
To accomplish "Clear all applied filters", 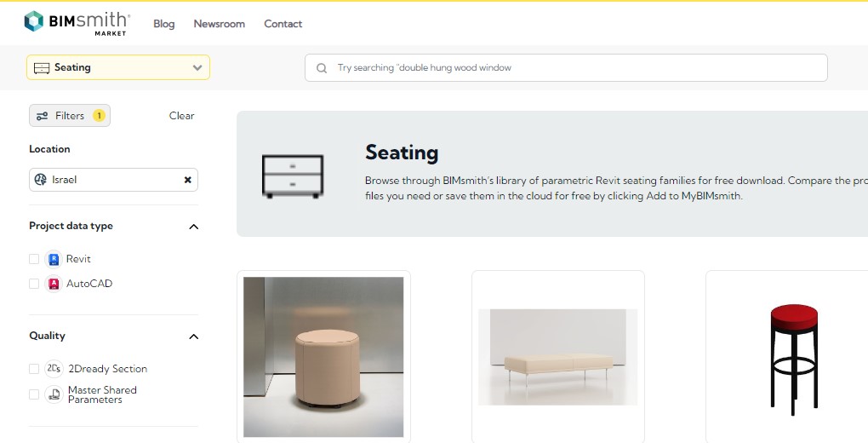I will 181,115.
